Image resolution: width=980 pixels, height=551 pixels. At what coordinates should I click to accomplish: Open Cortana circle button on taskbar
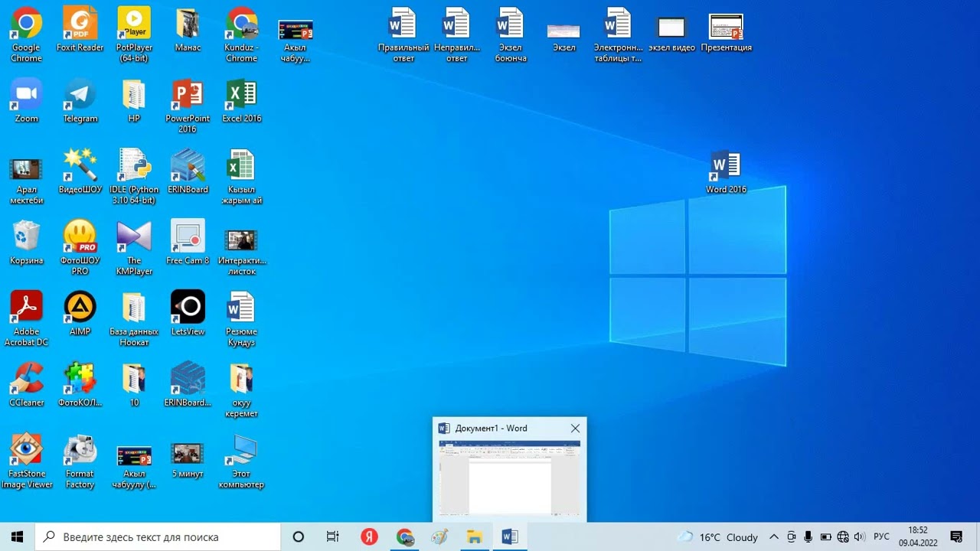click(299, 536)
